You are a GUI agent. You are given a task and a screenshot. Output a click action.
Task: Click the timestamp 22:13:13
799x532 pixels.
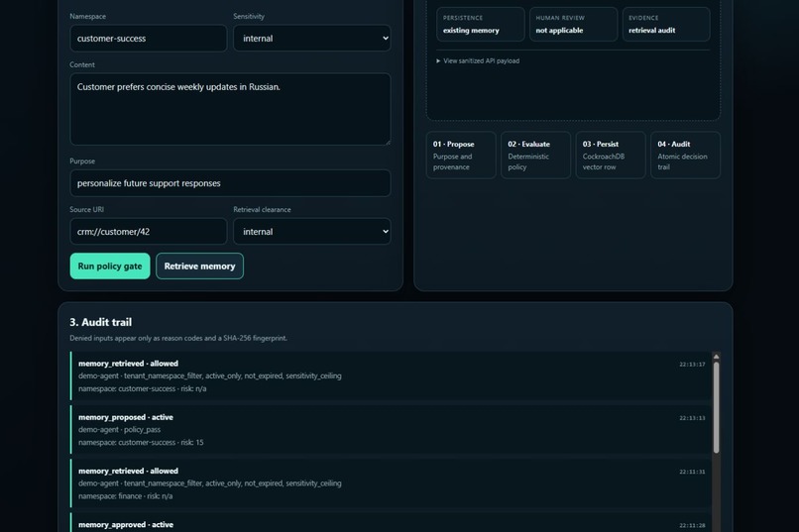pos(692,418)
